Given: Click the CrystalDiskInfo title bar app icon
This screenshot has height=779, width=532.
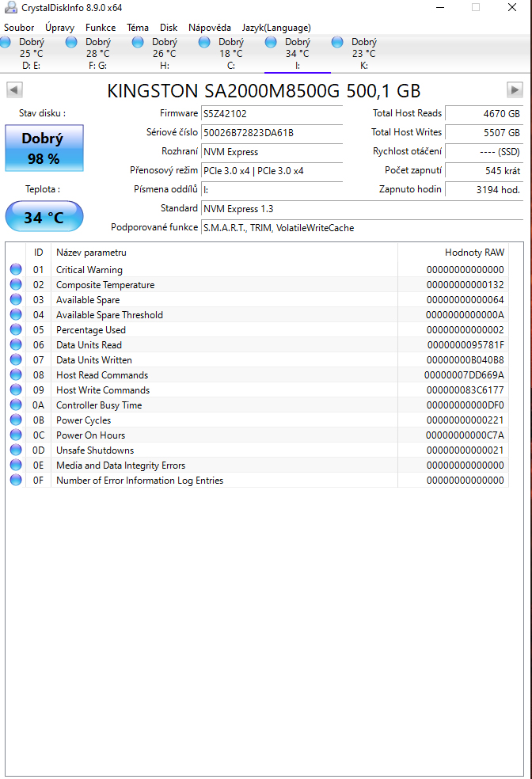Looking at the screenshot, I should tap(10, 7).
